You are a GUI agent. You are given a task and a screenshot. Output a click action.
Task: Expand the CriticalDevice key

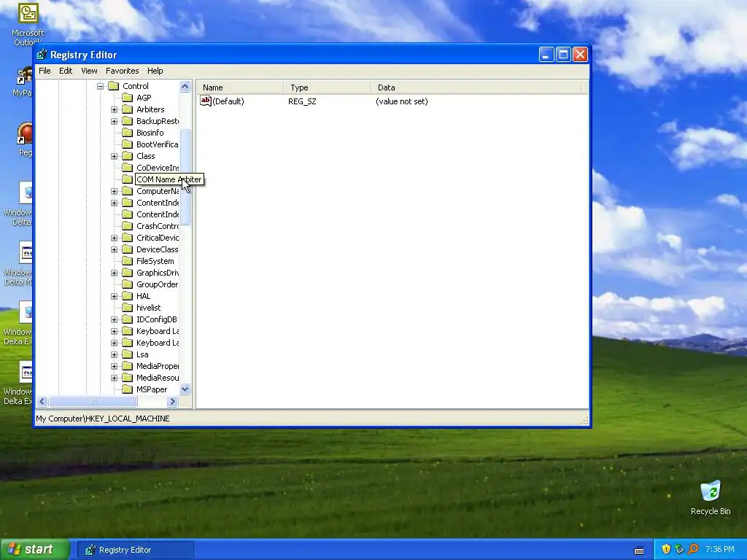(x=115, y=238)
